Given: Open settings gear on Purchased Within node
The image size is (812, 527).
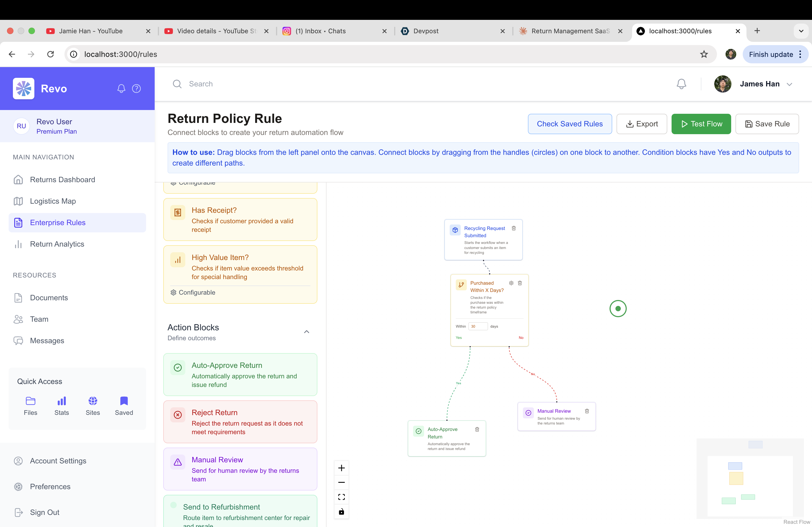Looking at the screenshot, I should [x=511, y=283].
